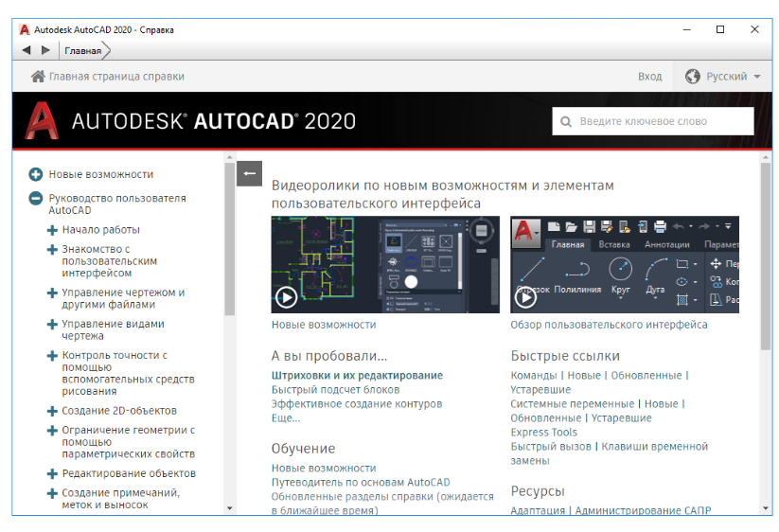Open Системные переменные link
Image resolution: width=779 pixels, height=532 pixels.
[573, 404]
